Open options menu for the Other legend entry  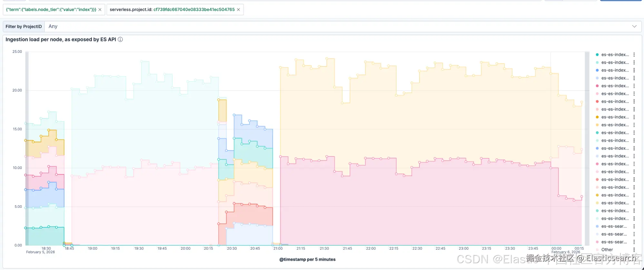[634, 250]
